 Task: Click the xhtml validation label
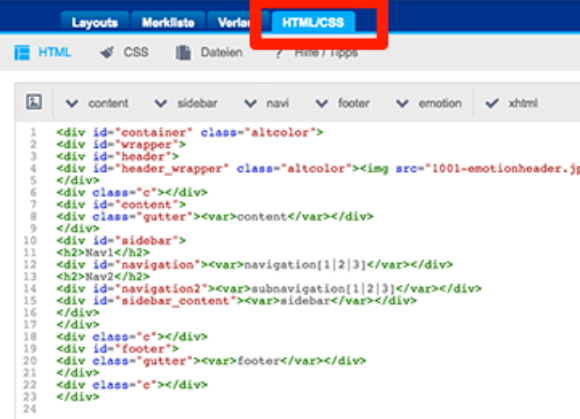click(x=523, y=103)
